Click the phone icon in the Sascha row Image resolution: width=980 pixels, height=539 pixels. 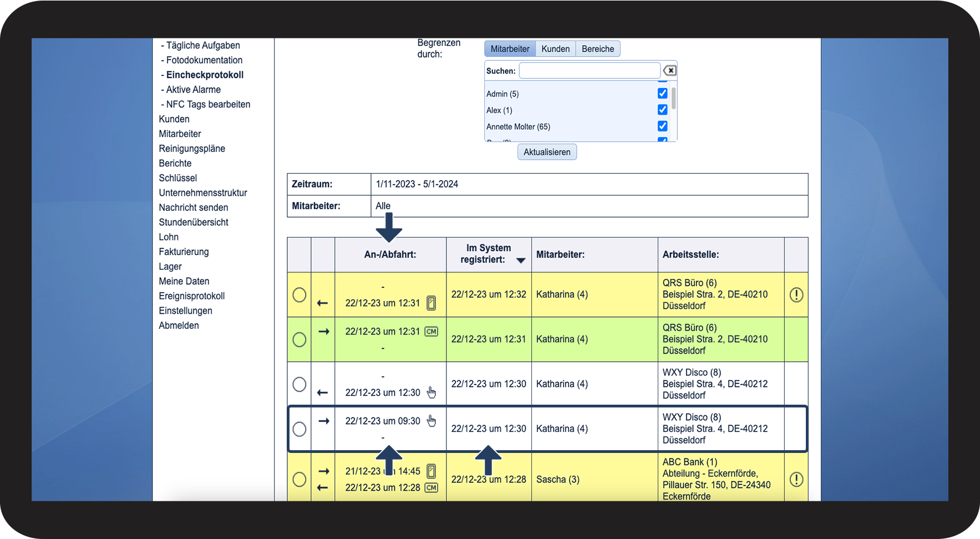pyautogui.click(x=431, y=471)
